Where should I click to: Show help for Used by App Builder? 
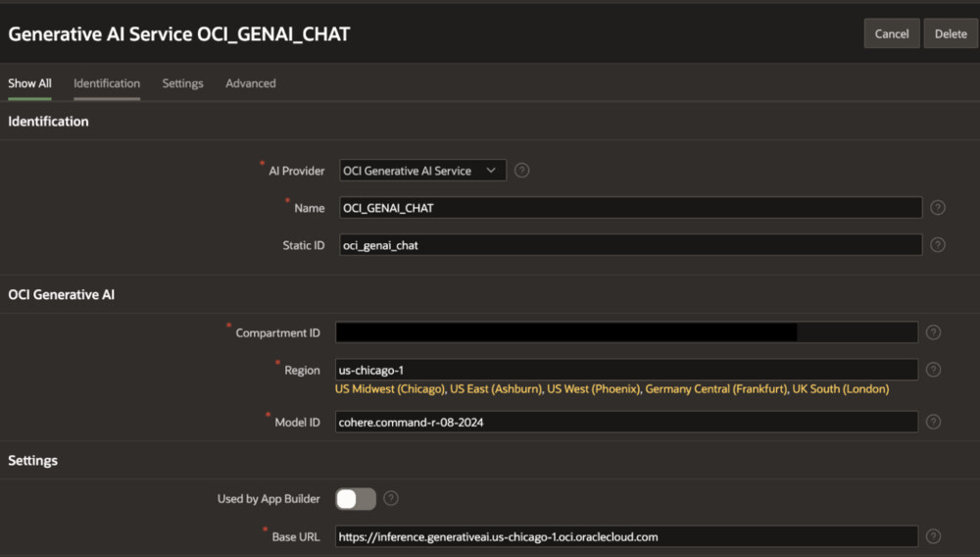point(391,499)
